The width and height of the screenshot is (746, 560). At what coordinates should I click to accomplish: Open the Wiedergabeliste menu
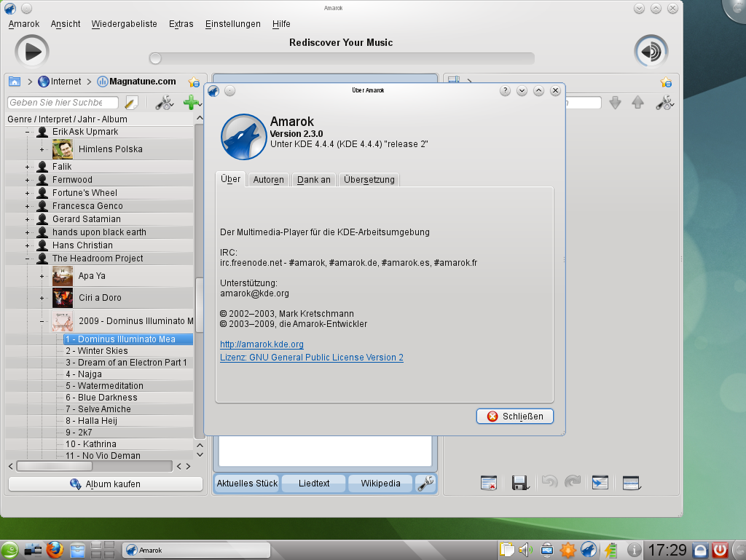[x=124, y=24]
